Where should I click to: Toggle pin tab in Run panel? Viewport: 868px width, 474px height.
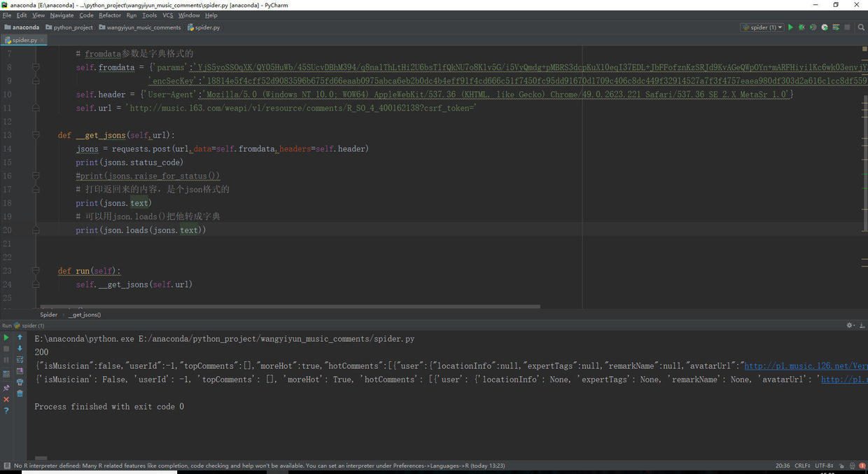point(6,387)
